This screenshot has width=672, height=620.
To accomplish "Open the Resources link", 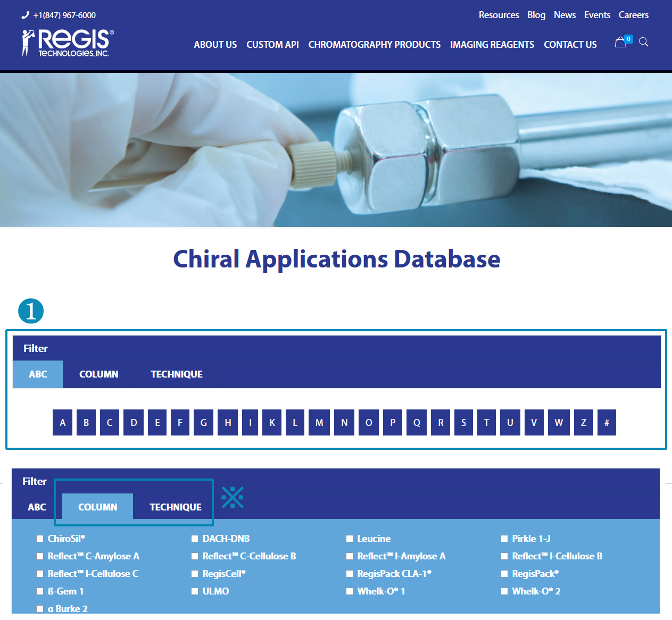I will [499, 15].
